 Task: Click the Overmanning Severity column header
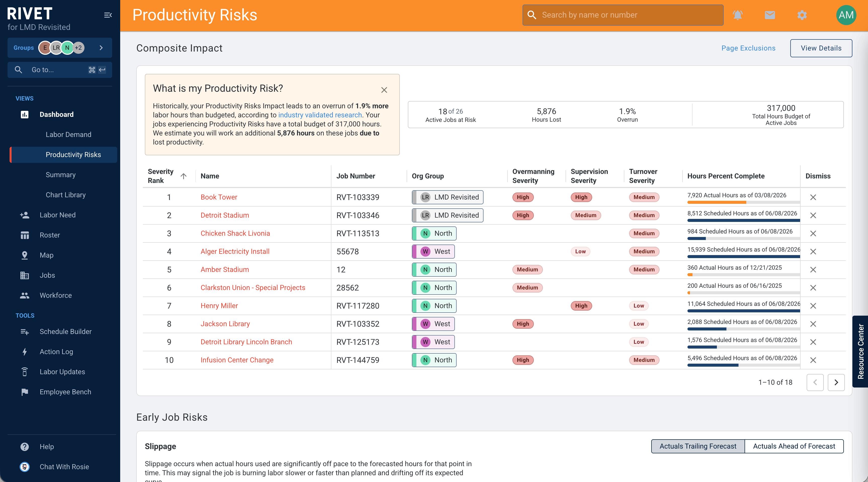coord(533,176)
